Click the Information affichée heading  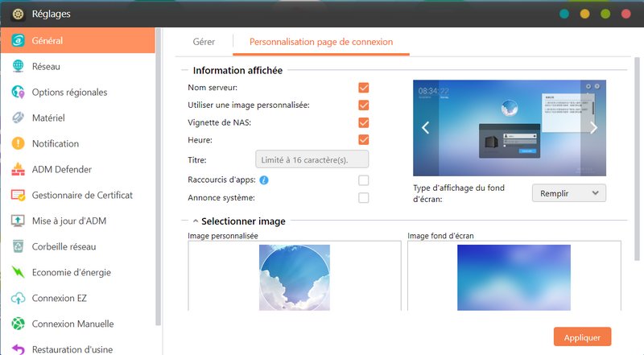[x=237, y=70]
